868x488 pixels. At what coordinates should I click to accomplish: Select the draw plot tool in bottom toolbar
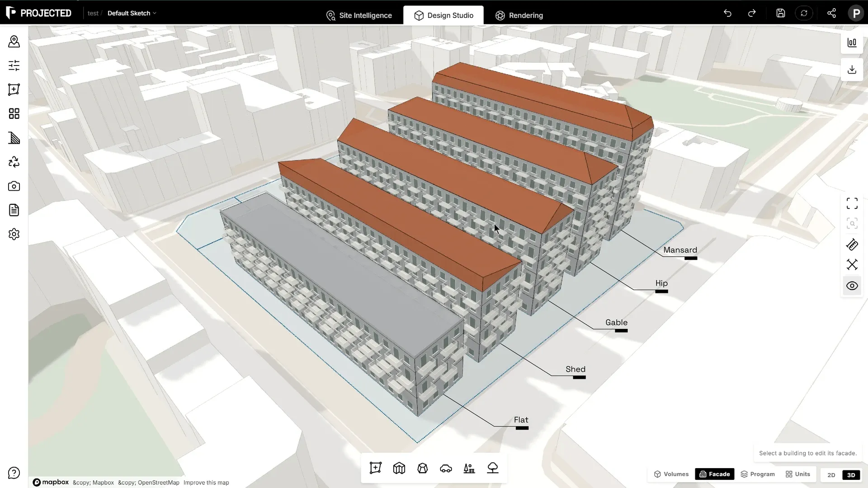(x=376, y=468)
